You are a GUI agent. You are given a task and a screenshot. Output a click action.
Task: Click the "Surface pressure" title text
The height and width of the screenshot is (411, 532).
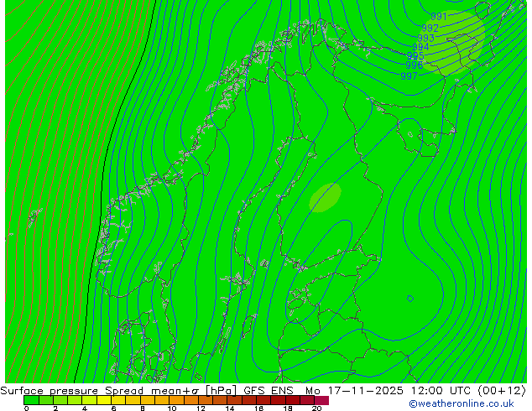tap(50, 391)
